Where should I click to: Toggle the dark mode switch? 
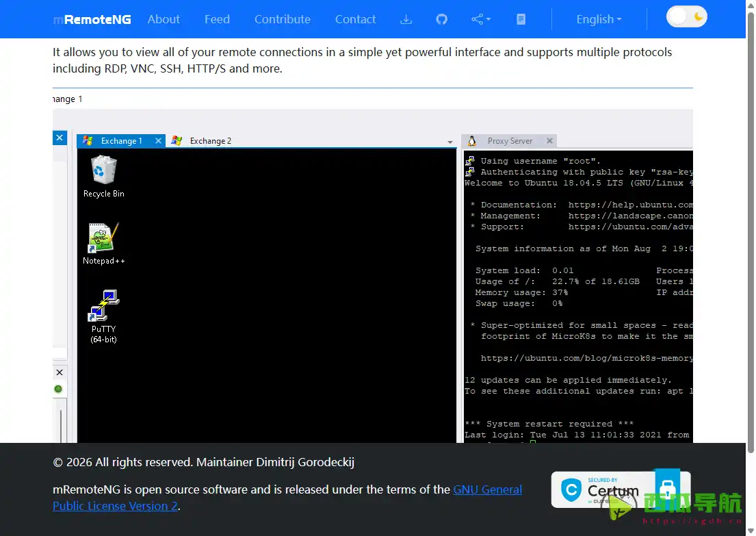[686, 17]
